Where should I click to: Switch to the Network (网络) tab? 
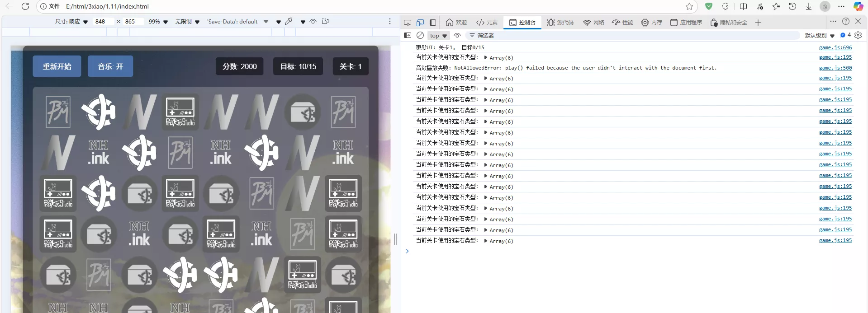pyautogui.click(x=593, y=23)
